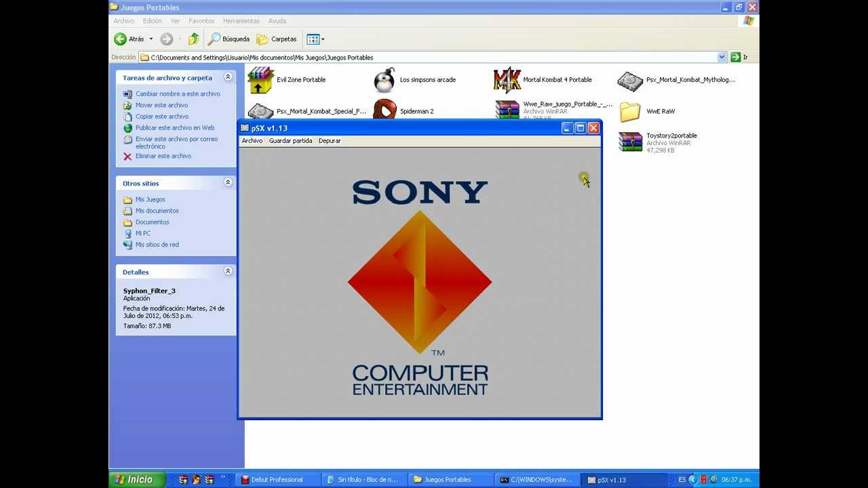The height and width of the screenshot is (488, 868).
Task: Click the Ir go button
Action: click(x=740, y=58)
